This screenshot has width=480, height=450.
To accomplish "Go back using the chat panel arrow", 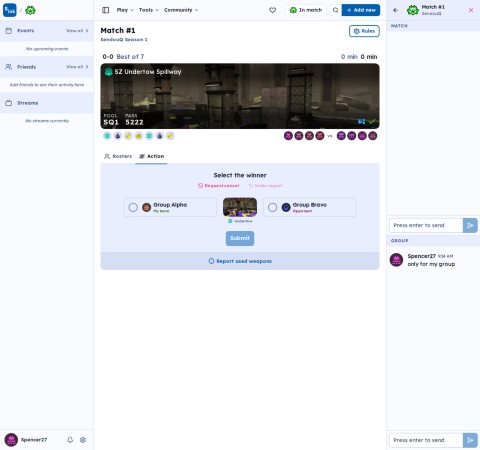I will pyautogui.click(x=396, y=10).
